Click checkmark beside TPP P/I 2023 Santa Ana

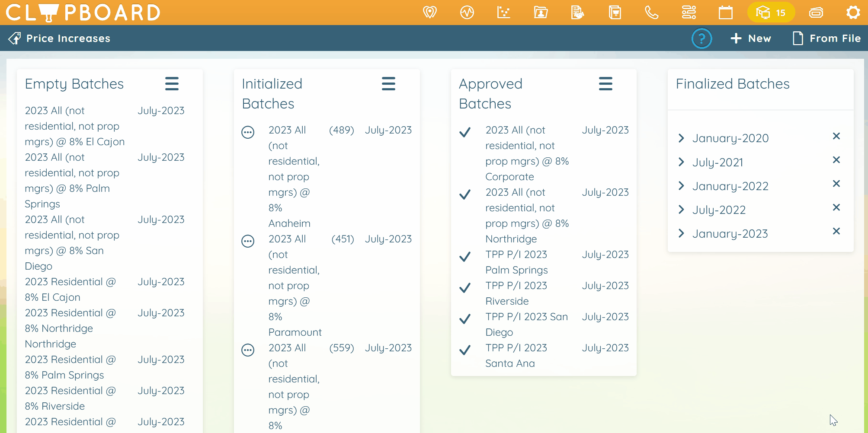coord(465,350)
